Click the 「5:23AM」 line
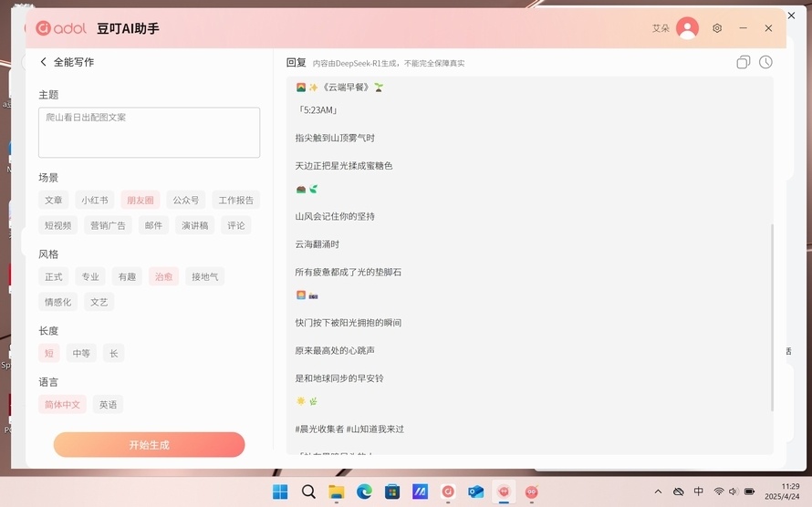The width and height of the screenshot is (812, 507). (x=318, y=110)
